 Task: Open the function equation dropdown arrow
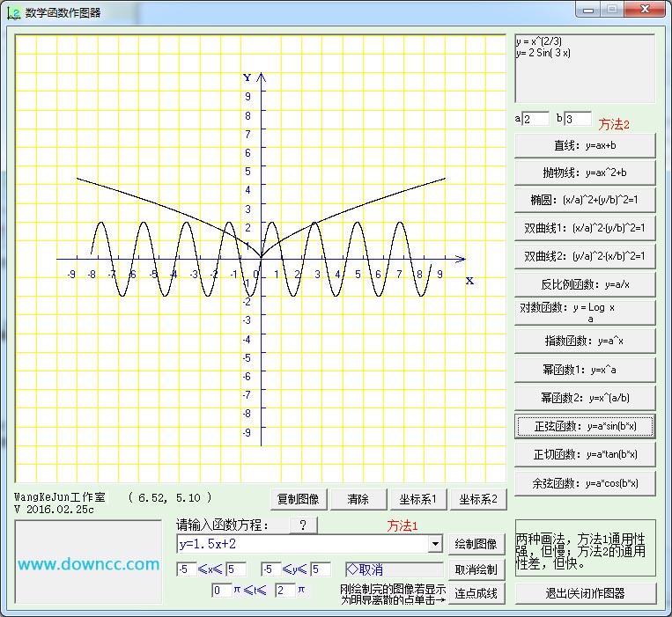434,544
